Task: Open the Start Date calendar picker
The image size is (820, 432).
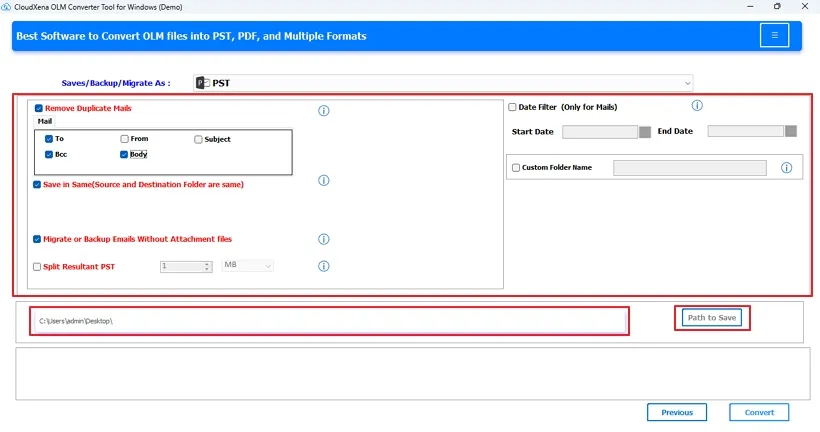Action: (x=645, y=131)
